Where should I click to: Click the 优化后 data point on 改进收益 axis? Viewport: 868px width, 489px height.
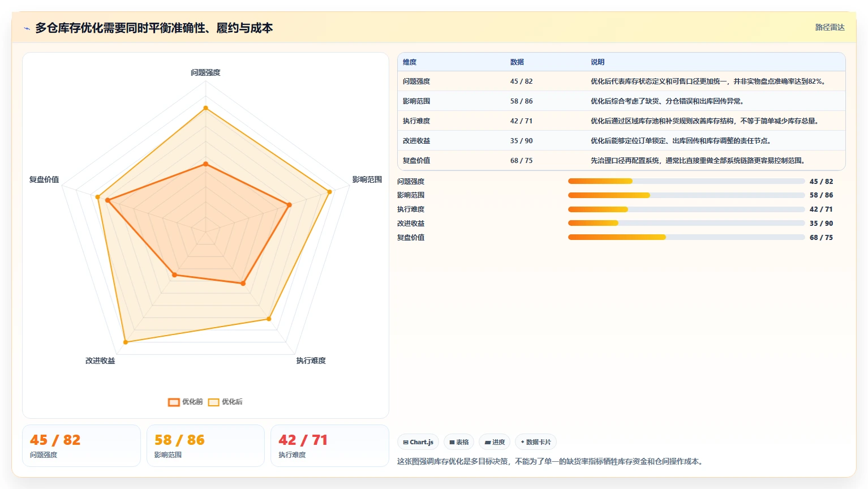click(x=125, y=342)
